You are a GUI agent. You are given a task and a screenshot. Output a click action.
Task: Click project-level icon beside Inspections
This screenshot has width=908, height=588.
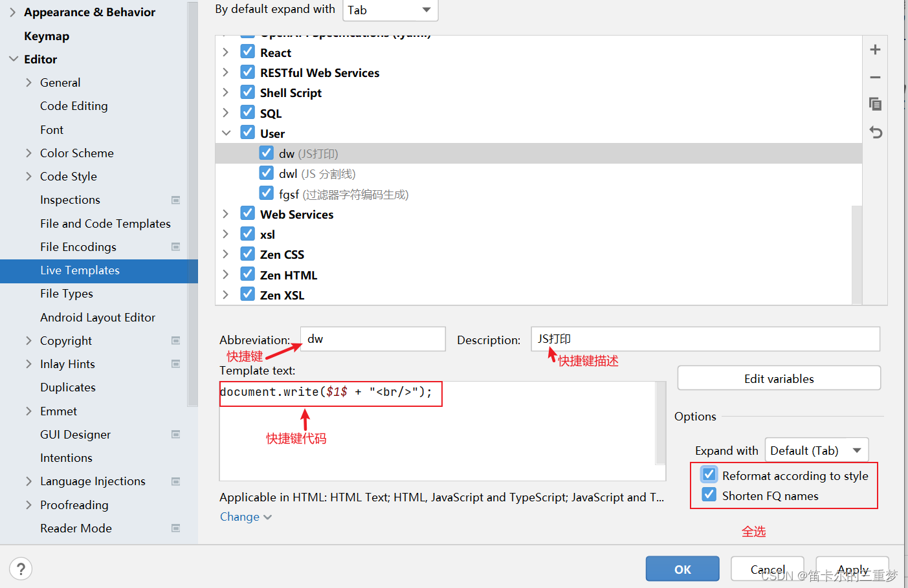pos(175,200)
